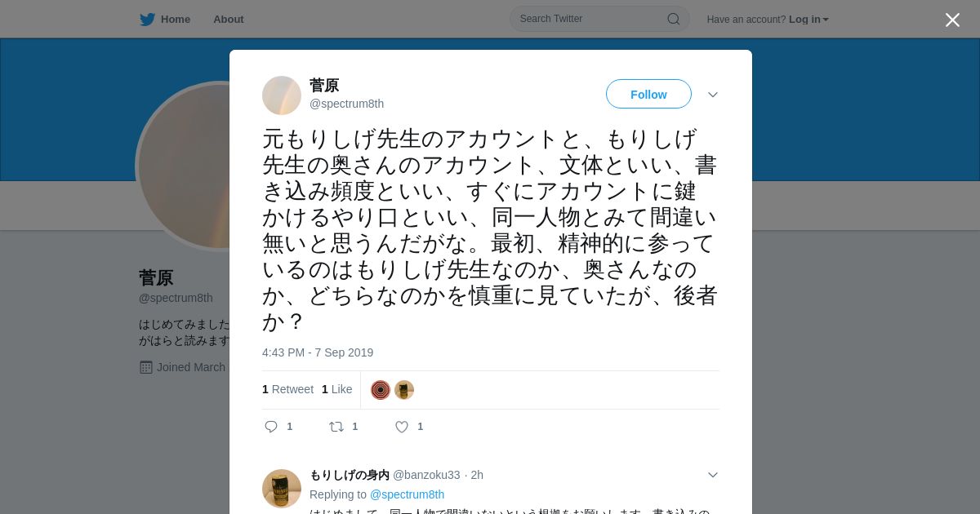
Task: Open the @spectrum8th reply link
Action: (407, 494)
